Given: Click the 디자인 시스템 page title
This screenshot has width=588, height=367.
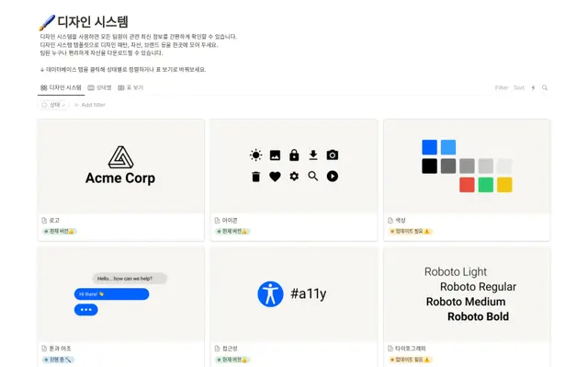Looking at the screenshot, I should 93,22.
